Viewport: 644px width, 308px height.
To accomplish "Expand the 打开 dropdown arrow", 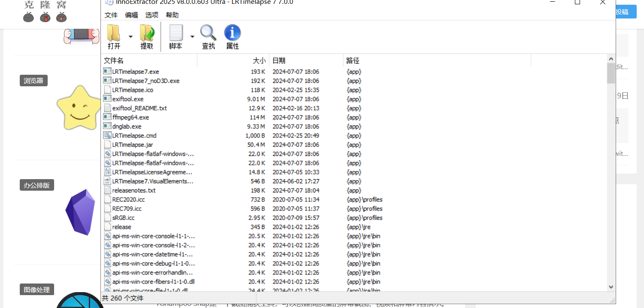I will (131, 37).
